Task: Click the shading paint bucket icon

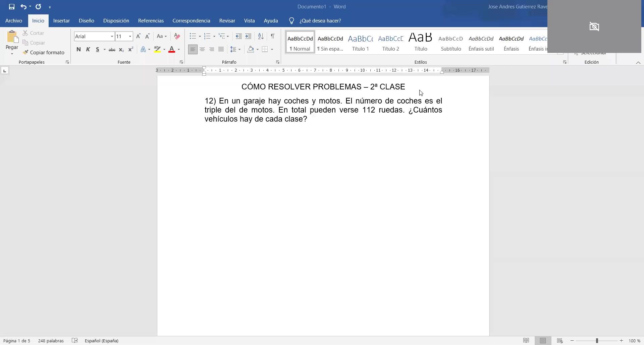Action: pyautogui.click(x=251, y=50)
